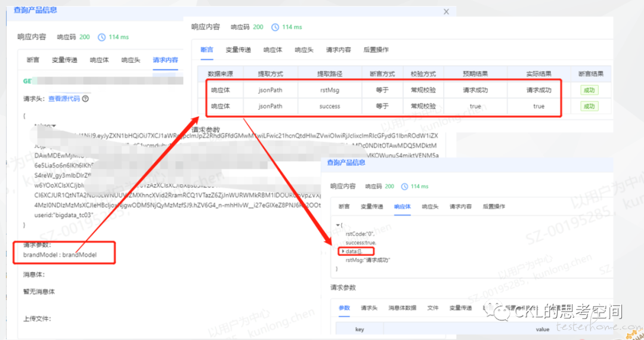Open the 响应体 tab in the top-right panel

click(273, 50)
